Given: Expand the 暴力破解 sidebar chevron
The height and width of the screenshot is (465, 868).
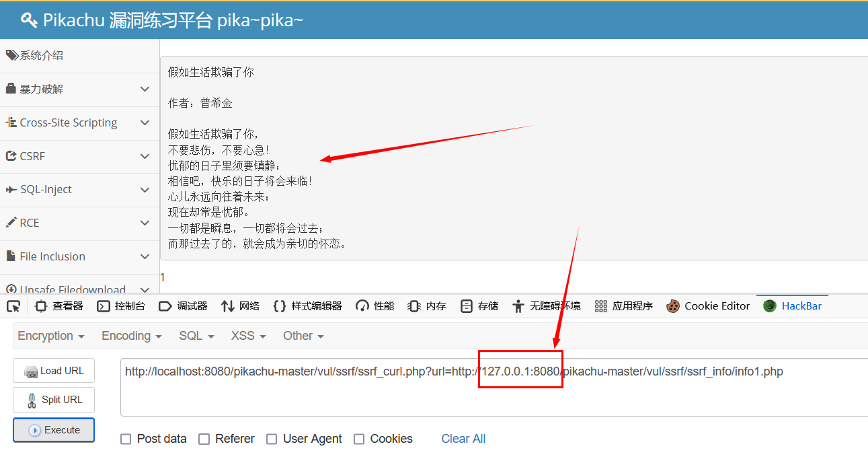Looking at the screenshot, I should [145, 89].
